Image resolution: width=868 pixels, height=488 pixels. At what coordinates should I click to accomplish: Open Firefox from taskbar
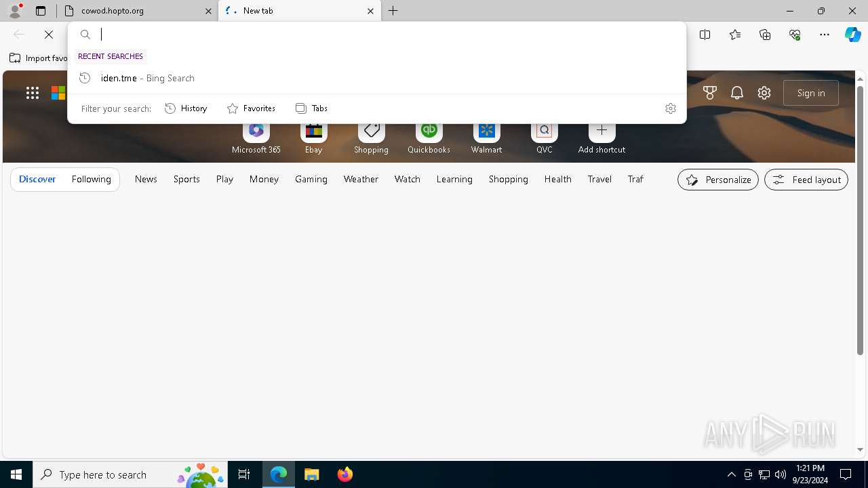(345, 474)
